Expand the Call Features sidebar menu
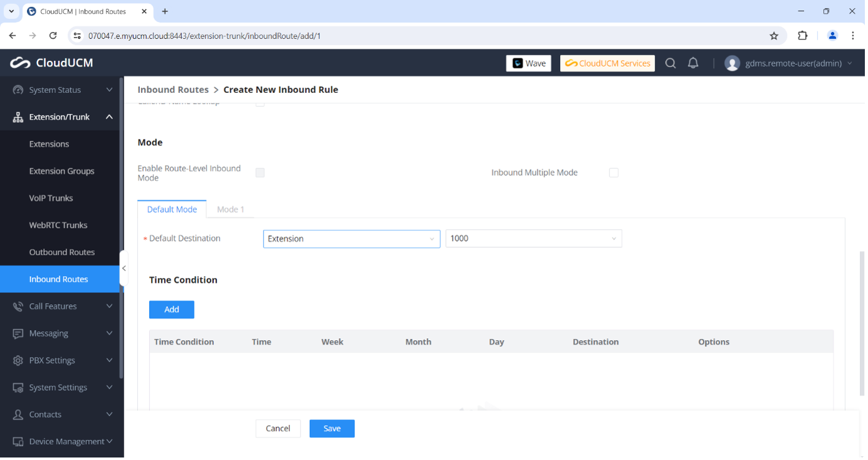The image size is (868, 460). tap(62, 306)
